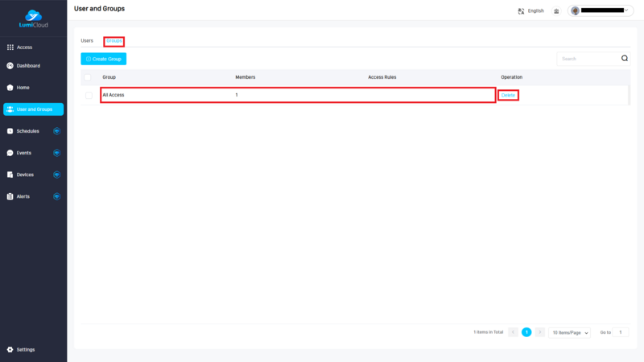Image resolution: width=644 pixels, height=362 pixels.
Task: Go to previous page arrow
Action: [513, 332]
